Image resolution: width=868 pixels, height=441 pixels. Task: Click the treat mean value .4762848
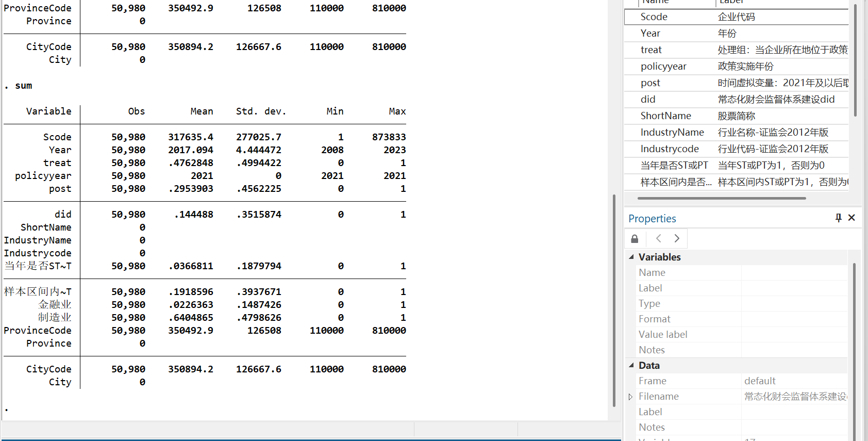[191, 163]
